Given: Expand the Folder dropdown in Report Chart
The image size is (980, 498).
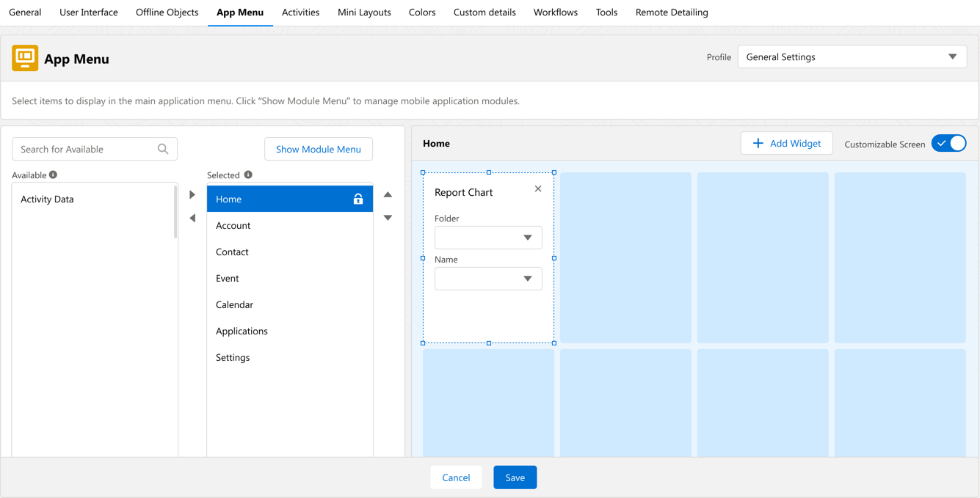Looking at the screenshot, I should (488, 238).
